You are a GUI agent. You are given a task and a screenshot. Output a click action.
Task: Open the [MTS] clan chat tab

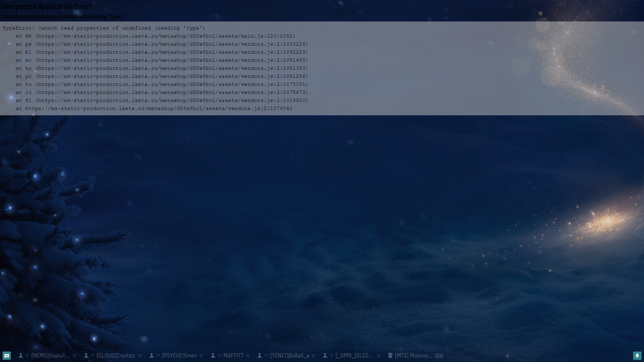pyautogui.click(x=414, y=355)
